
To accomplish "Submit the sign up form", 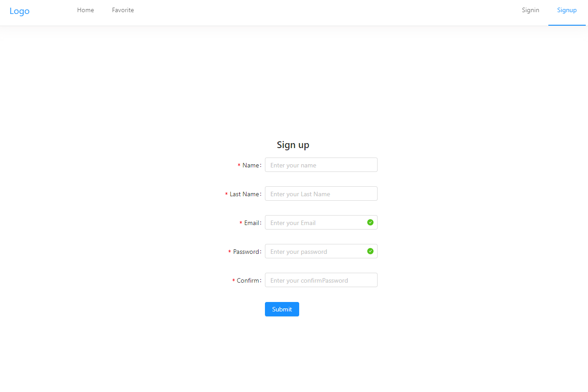I will point(282,309).
